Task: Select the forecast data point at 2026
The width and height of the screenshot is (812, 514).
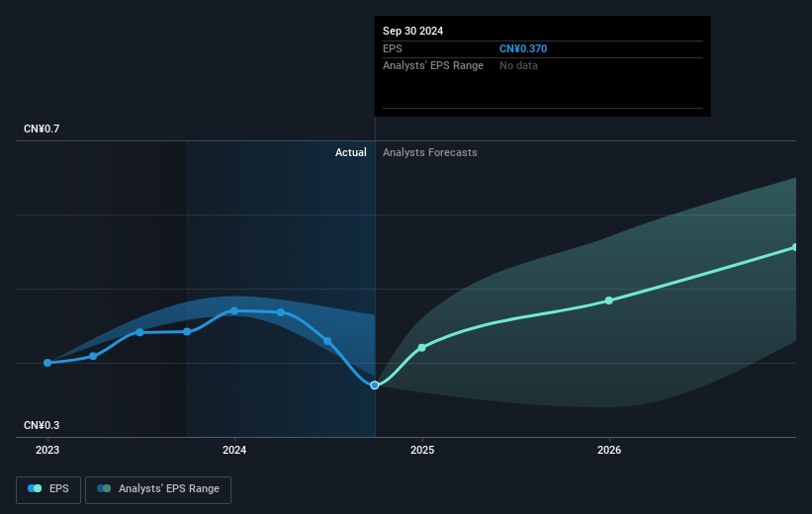Action: (x=609, y=300)
